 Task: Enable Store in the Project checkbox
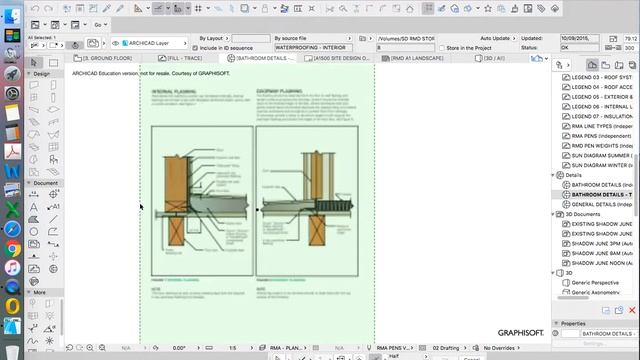442,48
